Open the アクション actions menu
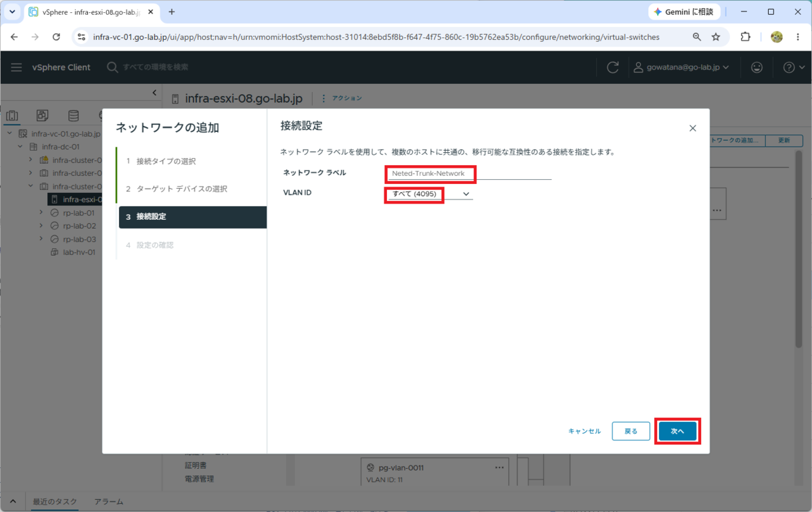Viewport: 812px width, 512px height. coord(342,98)
